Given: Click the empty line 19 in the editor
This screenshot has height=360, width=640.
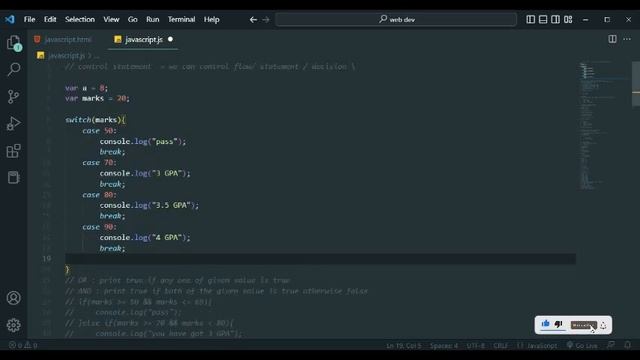Looking at the screenshot, I should click(320, 258).
